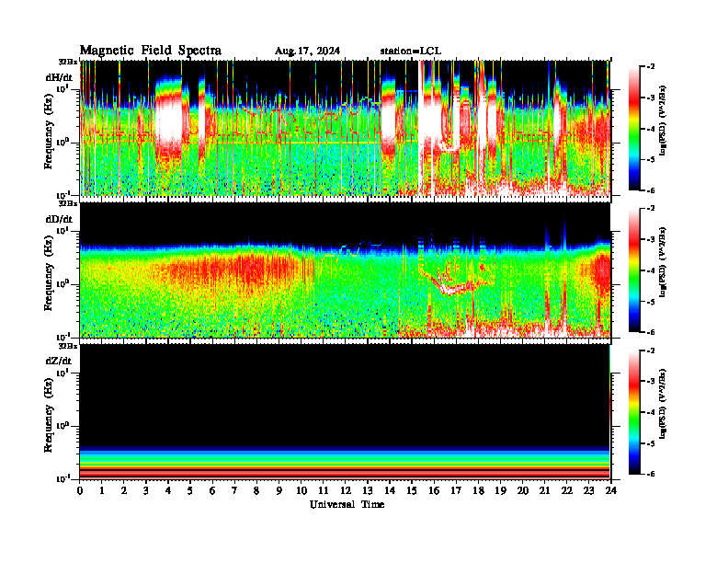This screenshot has width=728, height=563.
Task: Click hour 18 on Universal Time axis
Action: [478, 491]
